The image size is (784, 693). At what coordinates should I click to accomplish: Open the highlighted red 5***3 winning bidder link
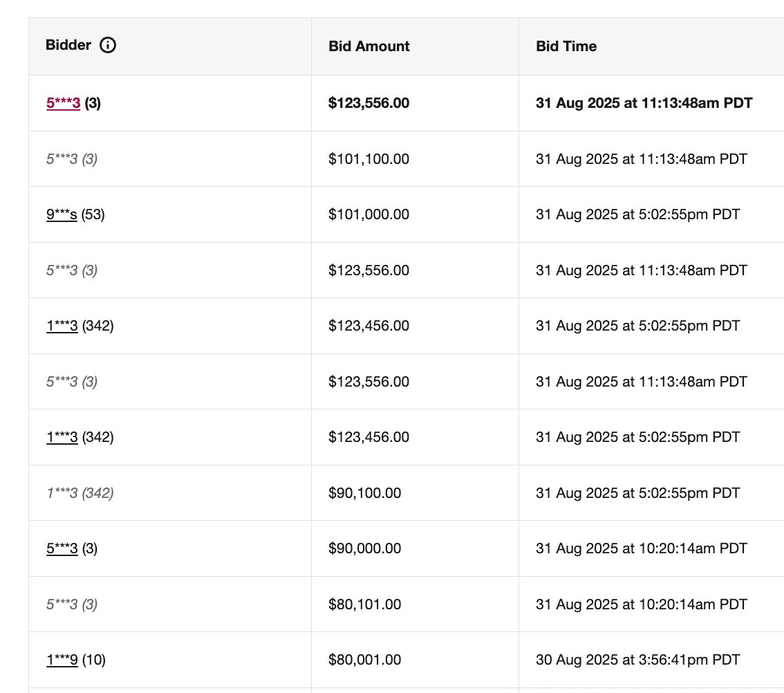[63, 103]
